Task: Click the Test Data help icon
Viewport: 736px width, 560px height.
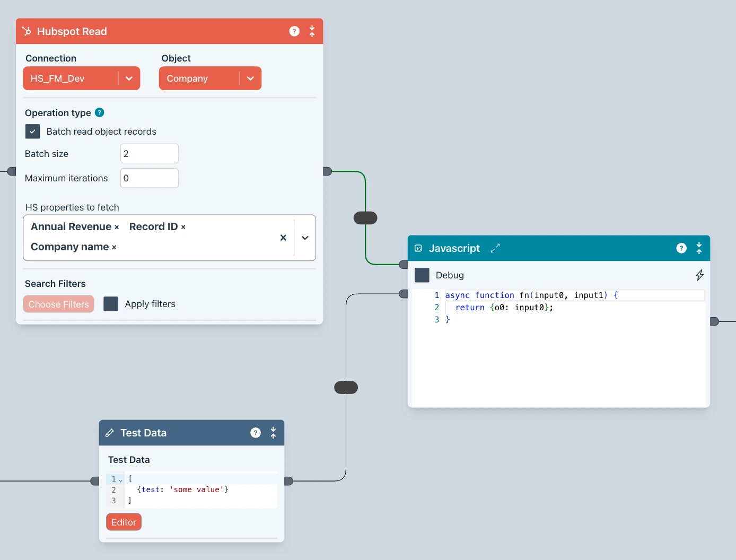Action: [256, 433]
